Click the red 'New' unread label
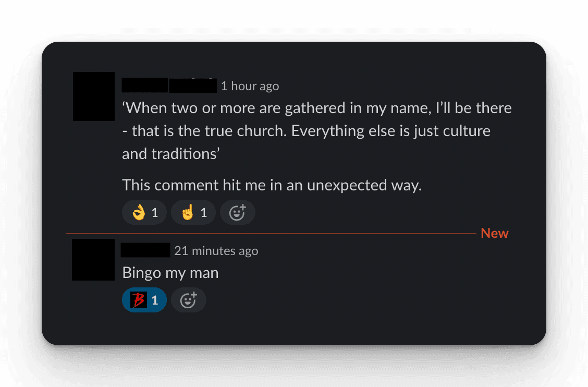 [494, 233]
